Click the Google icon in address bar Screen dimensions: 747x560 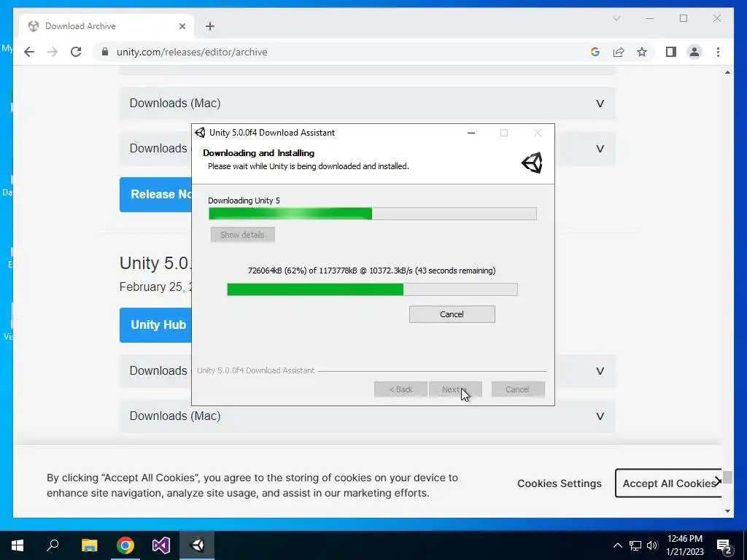coord(595,52)
